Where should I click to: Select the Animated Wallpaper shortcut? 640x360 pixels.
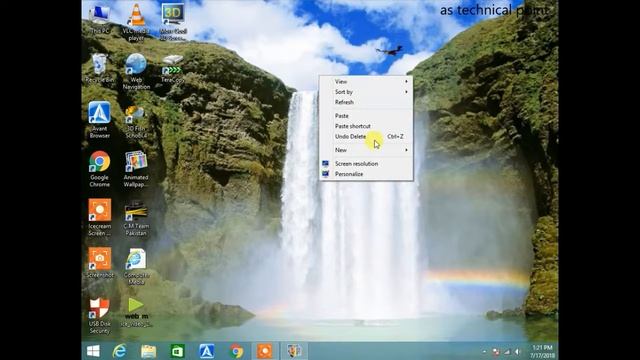(x=136, y=169)
